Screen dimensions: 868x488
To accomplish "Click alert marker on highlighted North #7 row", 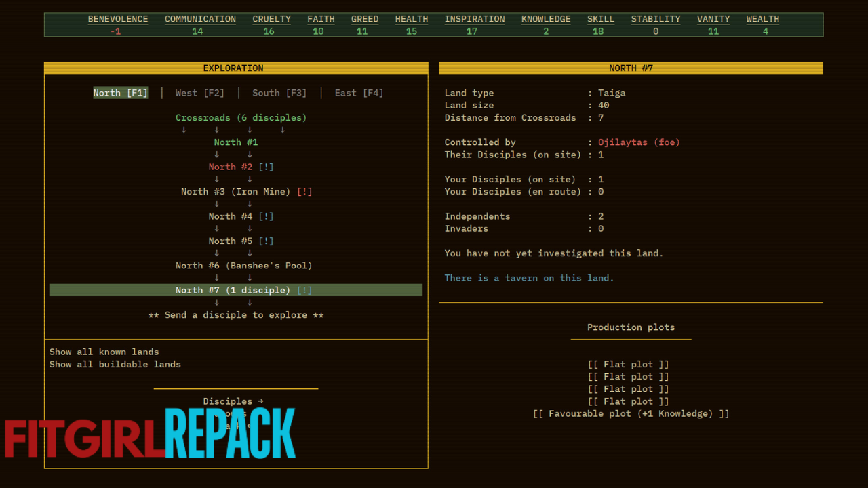I will click(x=304, y=290).
